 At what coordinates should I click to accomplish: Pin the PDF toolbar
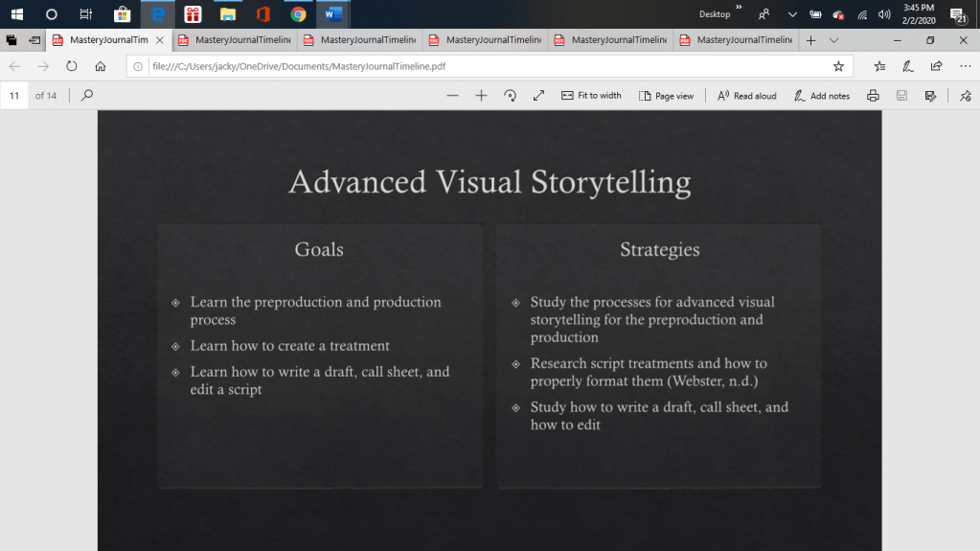(x=965, y=96)
